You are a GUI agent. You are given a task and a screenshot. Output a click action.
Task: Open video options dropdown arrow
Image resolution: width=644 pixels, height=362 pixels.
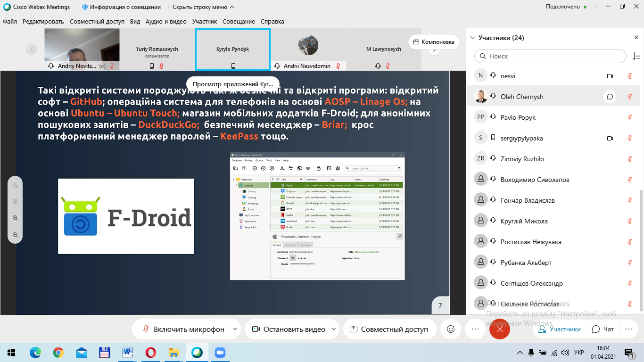[334, 329]
